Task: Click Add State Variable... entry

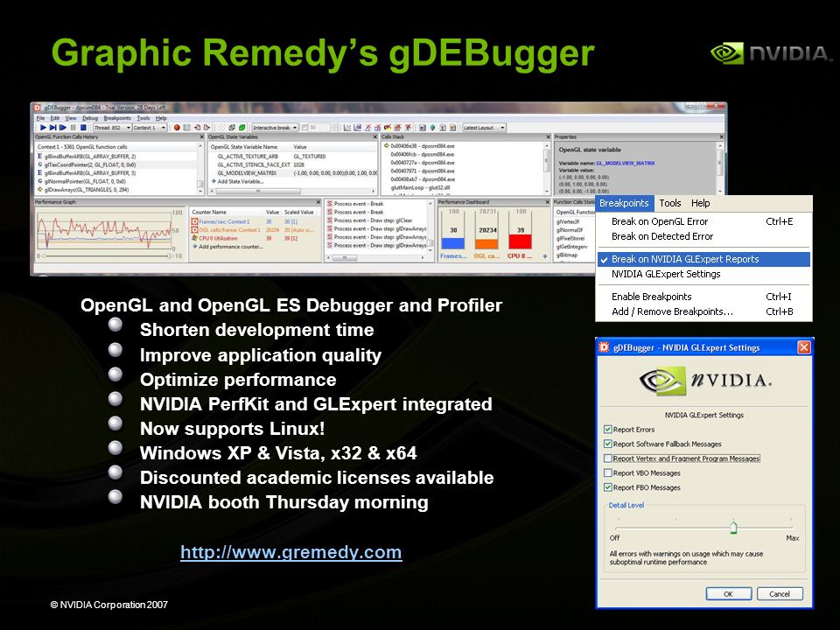Action: [x=238, y=181]
